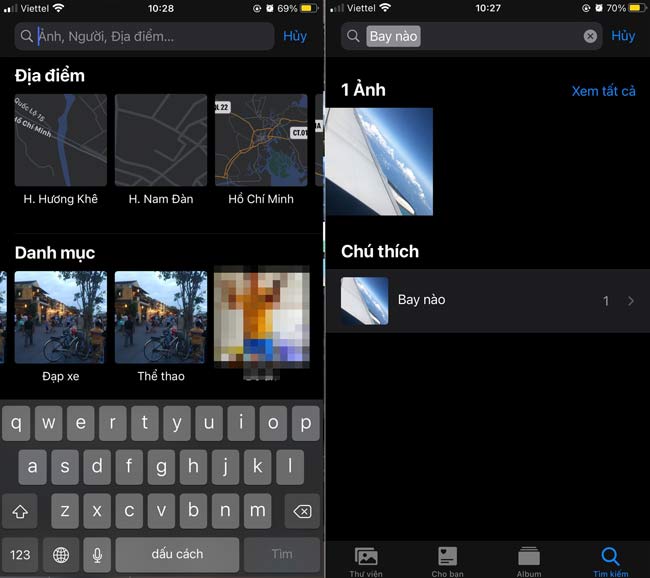The width and height of the screenshot is (650, 578).
Task: Open the Thư viện library tab
Action: [x=366, y=560]
